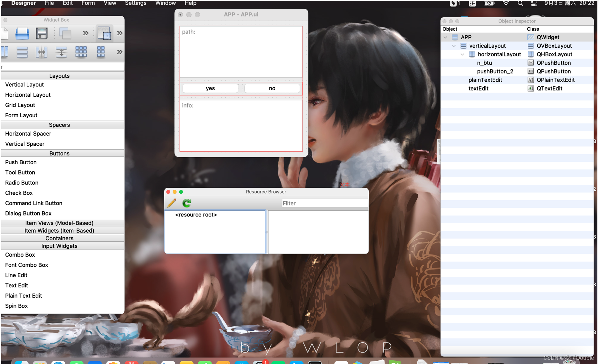Screen dimensions: 599x364
Task: Select Plain Text Edit in Widget Box
Action: point(24,296)
